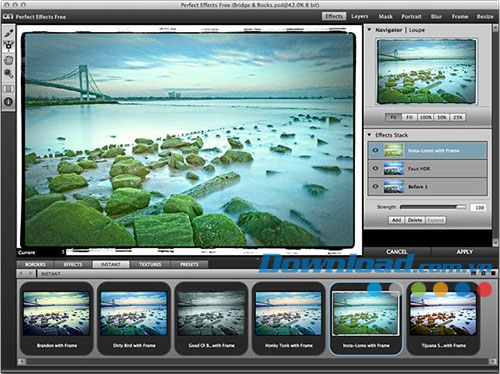The width and height of the screenshot is (500, 374).
Task: Select the Insta-Lomo with Frame layer row
Action: (427, 150)
